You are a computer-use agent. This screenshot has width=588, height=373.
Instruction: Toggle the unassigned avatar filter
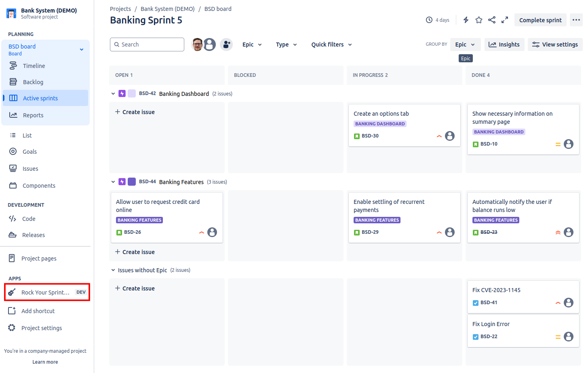tap(210, 45)
